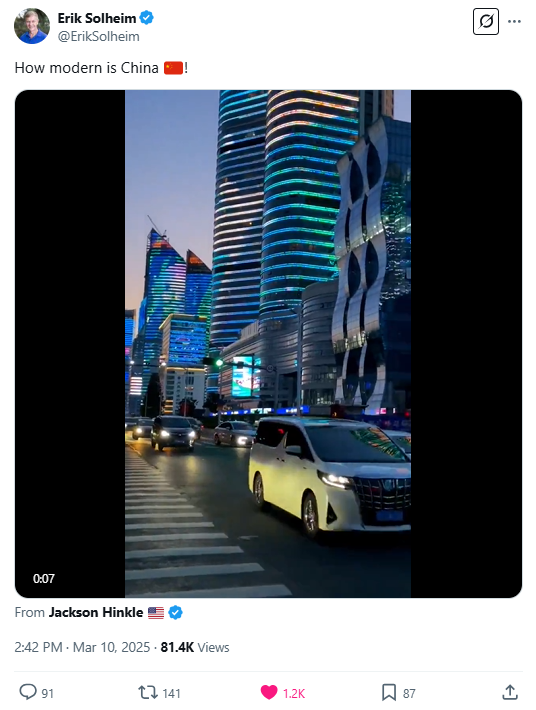
Task: Open the tweet timestamp 2:42 PM link
Action: (x=38, y=647)
